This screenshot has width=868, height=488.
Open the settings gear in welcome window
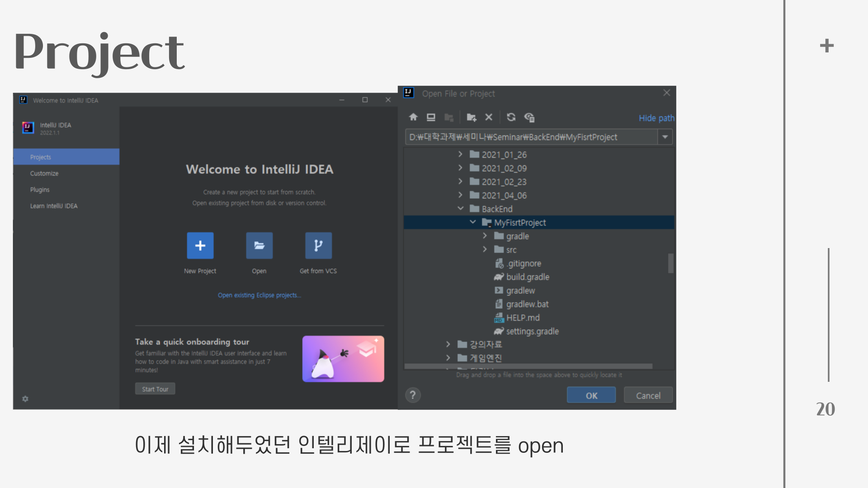[x=25, y=399]
